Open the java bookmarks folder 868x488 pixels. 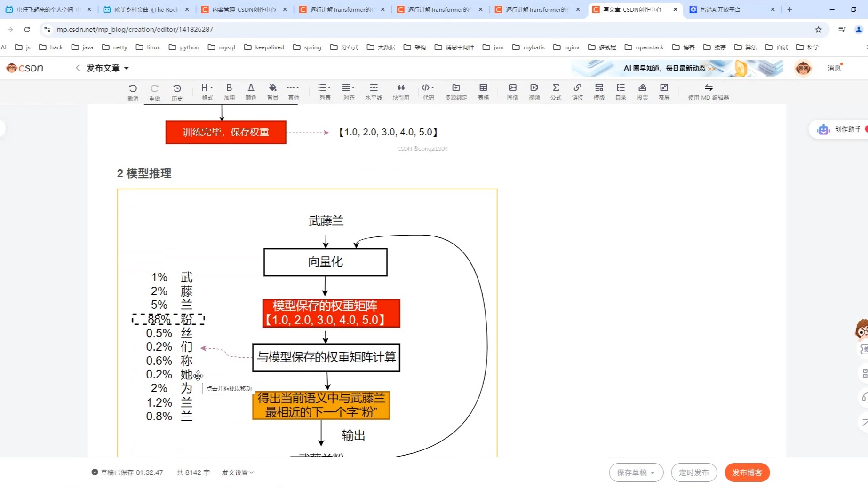pyautogui.click(x=82, y=47)
